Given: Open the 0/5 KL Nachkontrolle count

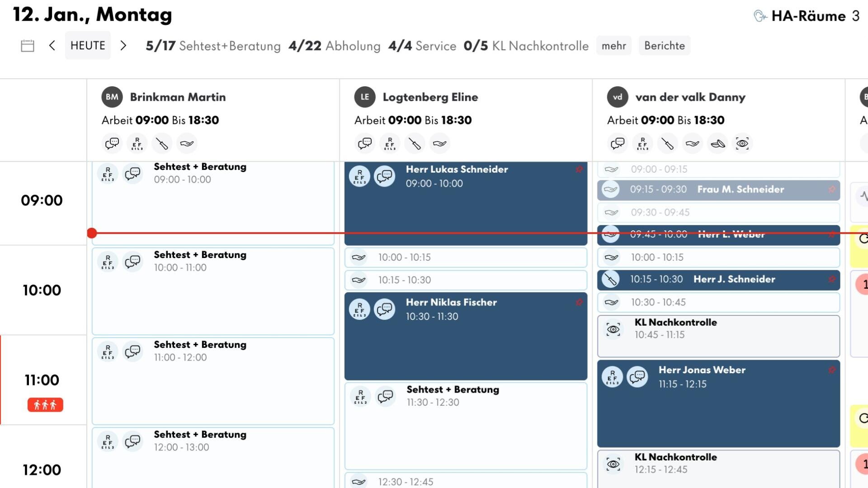Looking at the screenshot, I should tap(526, 45).
